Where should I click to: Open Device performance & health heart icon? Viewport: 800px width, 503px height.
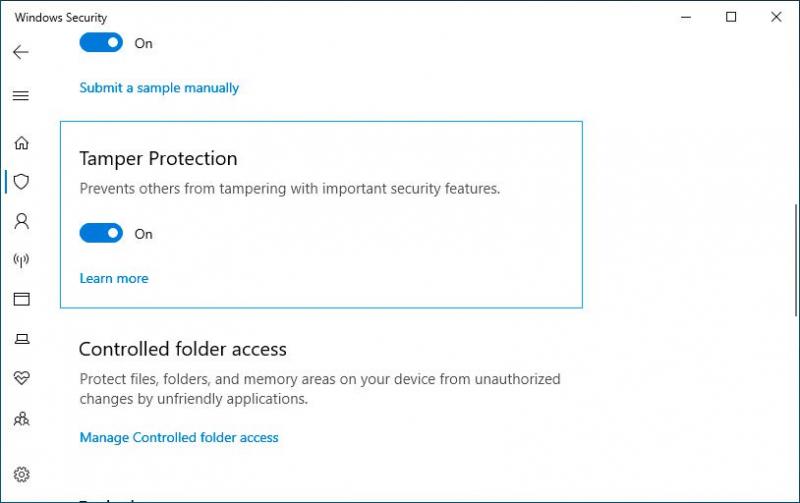click(21, 378)
